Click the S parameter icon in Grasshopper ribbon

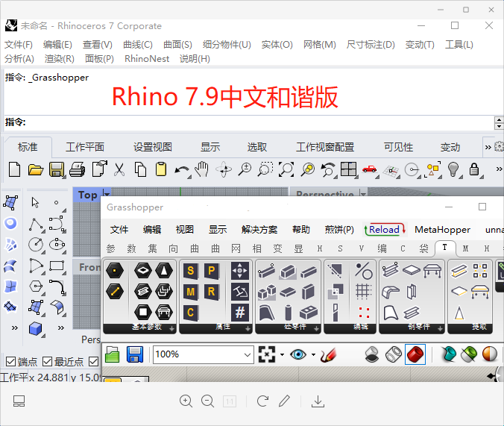click(190, 271)
